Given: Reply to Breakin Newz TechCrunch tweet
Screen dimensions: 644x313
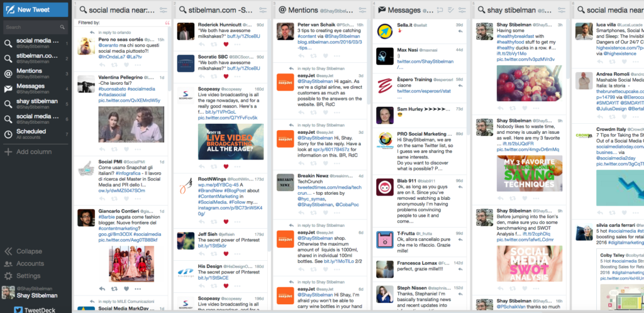Looking at the screenshot, I should pos(301,212).
